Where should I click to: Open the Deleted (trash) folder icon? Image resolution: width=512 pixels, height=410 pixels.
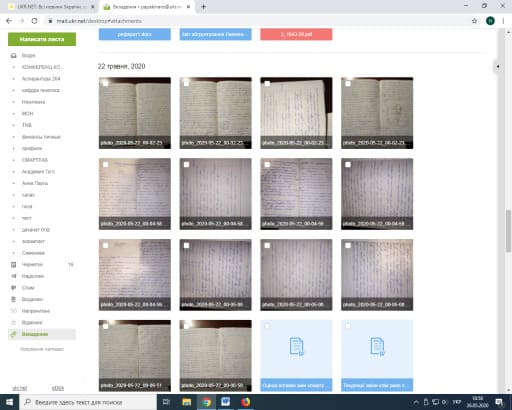(14, 299)
